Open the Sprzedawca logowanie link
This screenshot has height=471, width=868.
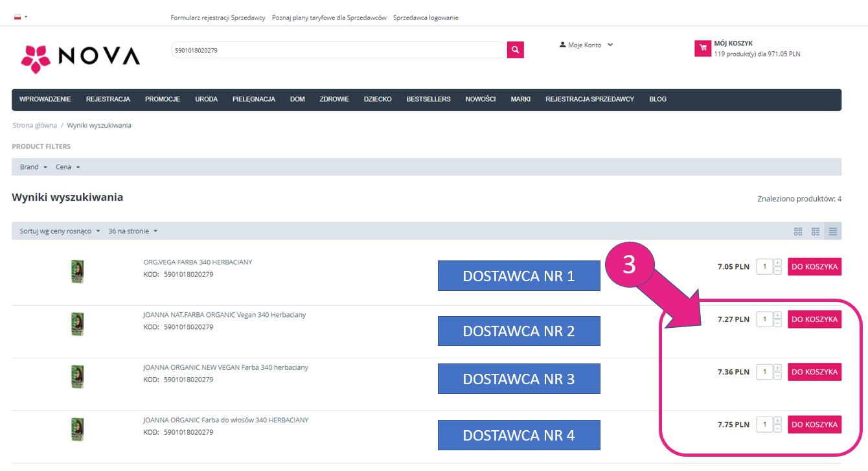tap(426, 17)
